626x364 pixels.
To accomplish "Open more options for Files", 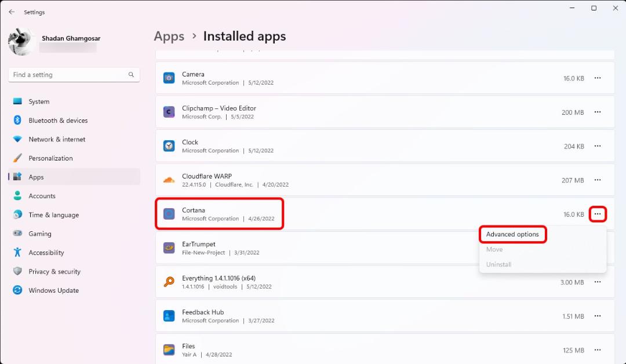I will 597,350.
